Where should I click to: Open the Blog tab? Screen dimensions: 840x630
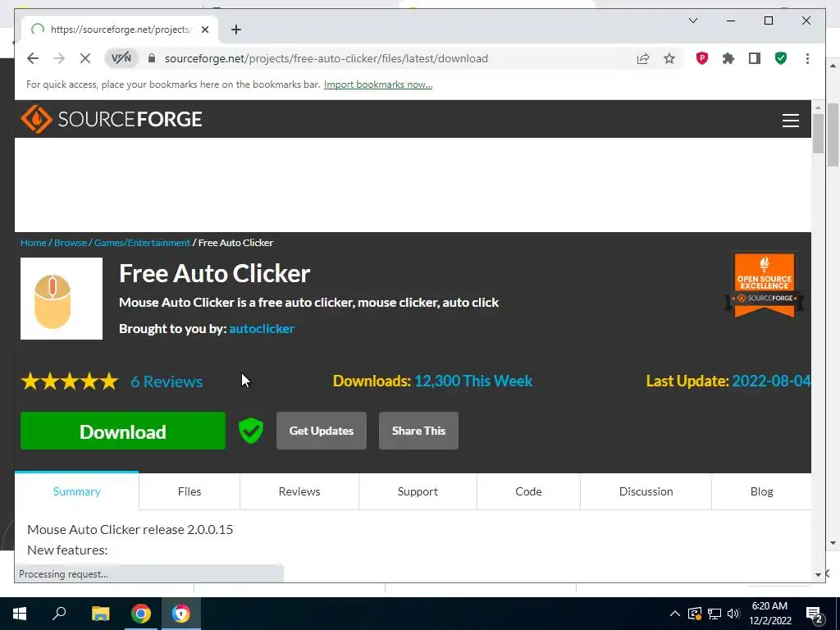point(761,491)
